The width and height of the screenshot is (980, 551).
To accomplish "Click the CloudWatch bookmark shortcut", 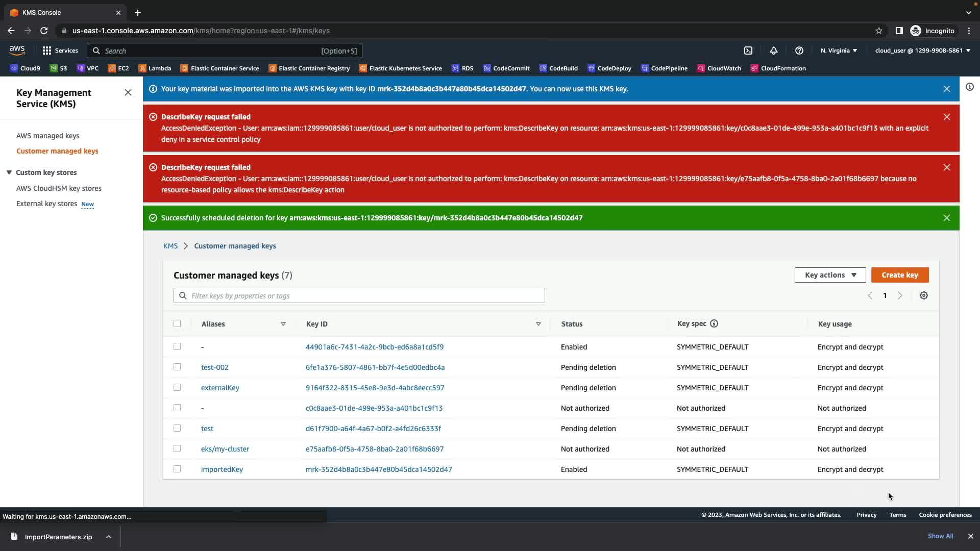I will (x=719, y=68).
